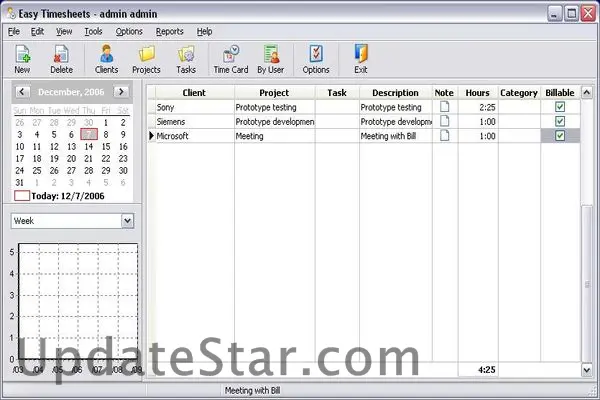Open the View menu
This screenshot has height=400, width=600.
click(64, 31)
